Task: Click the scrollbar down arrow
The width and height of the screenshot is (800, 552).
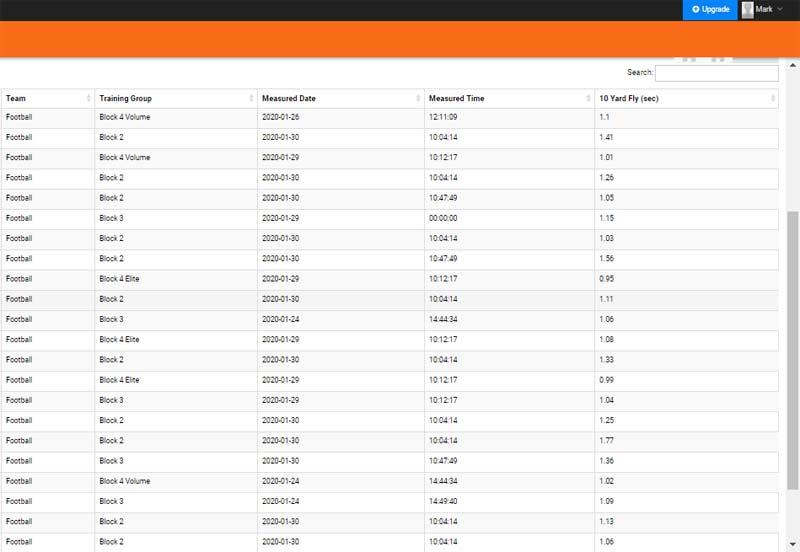Action: click(793, 545)
